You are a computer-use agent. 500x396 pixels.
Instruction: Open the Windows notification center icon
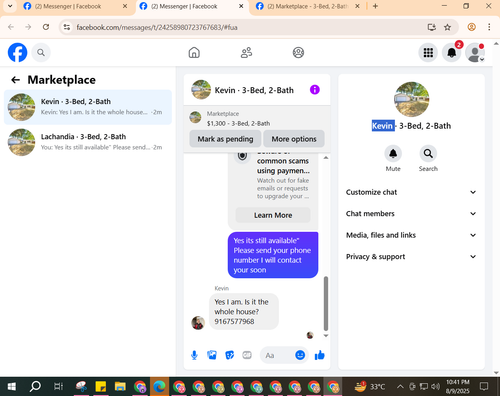[484, 387]
